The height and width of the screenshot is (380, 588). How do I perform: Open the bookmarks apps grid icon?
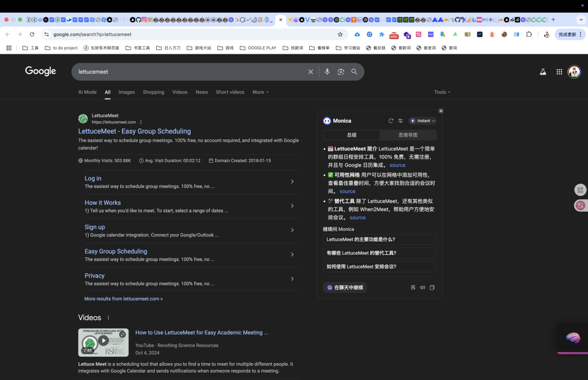[x=9, y=48]
